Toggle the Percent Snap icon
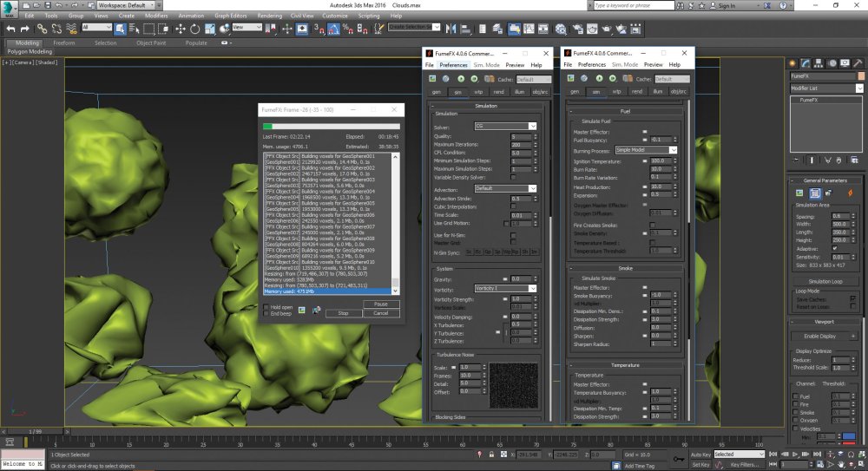This screenshot has width=868, height=471. (x=348, y=29)
